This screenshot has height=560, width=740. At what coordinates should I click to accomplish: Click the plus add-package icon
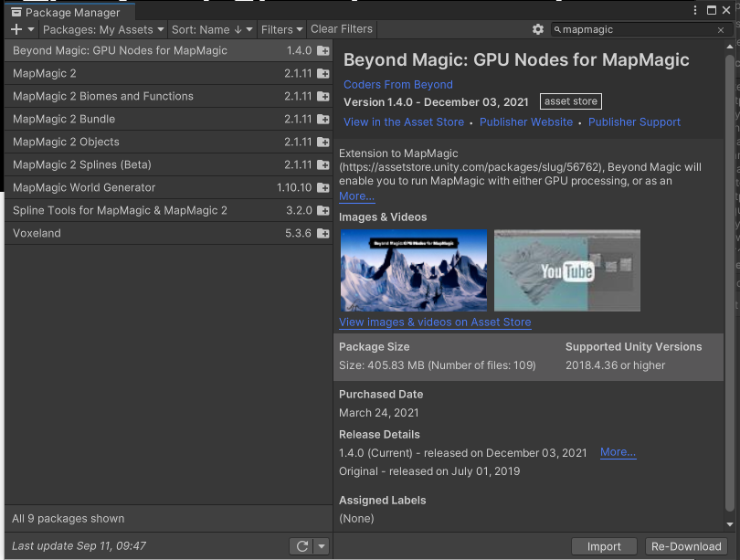pos(16,29)
